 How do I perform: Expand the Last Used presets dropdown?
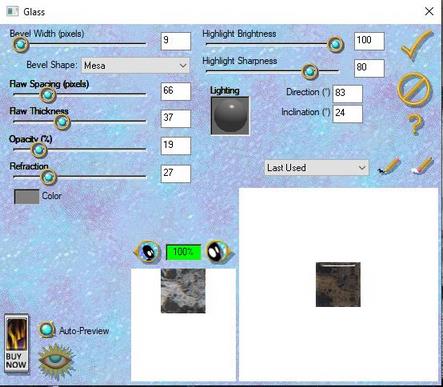pyautogui.click(x=317, y=168)
